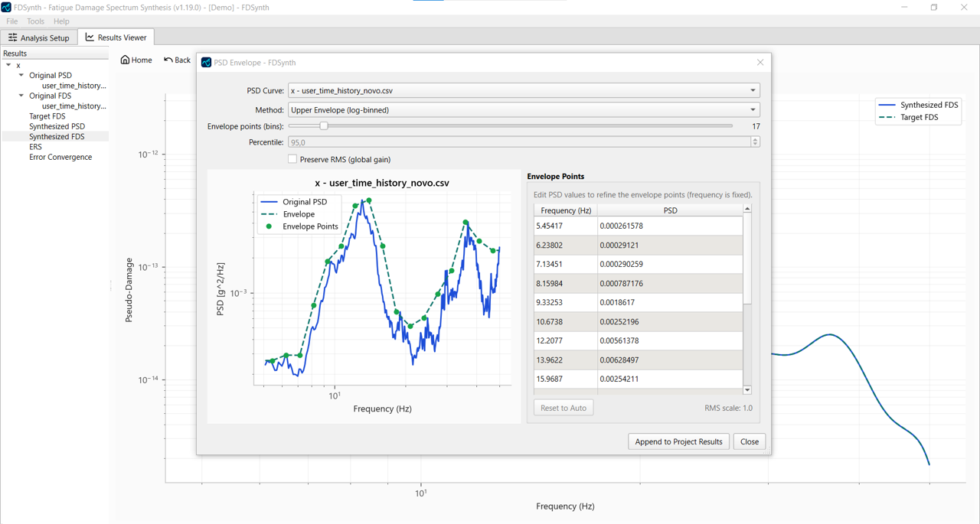Click the FDSynth logo in the dialog title
This screenshot has height=524, width=980.
click(206, 63)
